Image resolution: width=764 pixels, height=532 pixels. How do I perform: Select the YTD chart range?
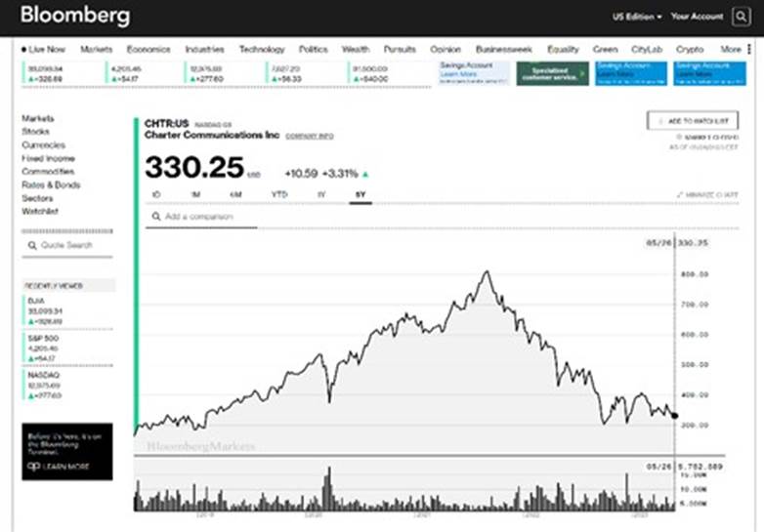coord(278,195)
